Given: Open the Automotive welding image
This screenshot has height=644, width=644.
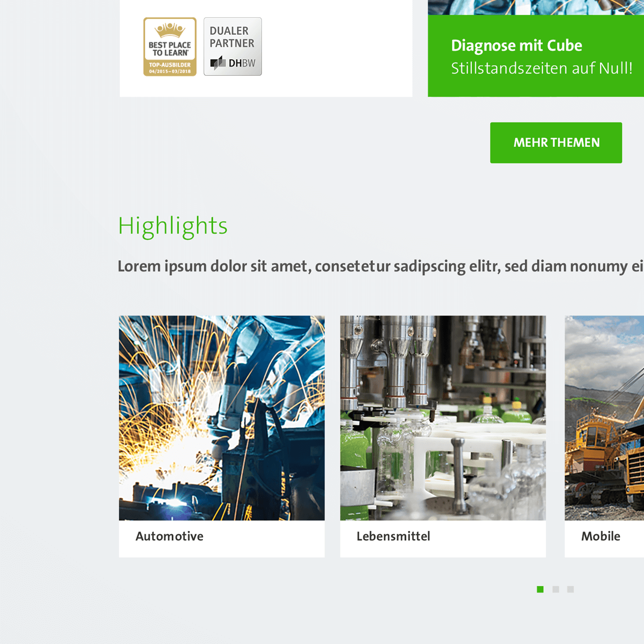Looking at the screenshot, I should tap(222, 418).
